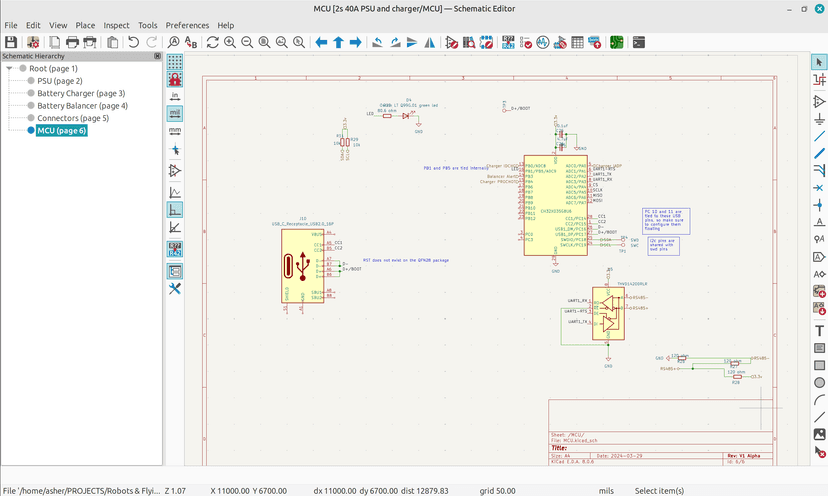Select Connectors (page 5) in hierarchy

pyautogui.click(x=73, y=118)
